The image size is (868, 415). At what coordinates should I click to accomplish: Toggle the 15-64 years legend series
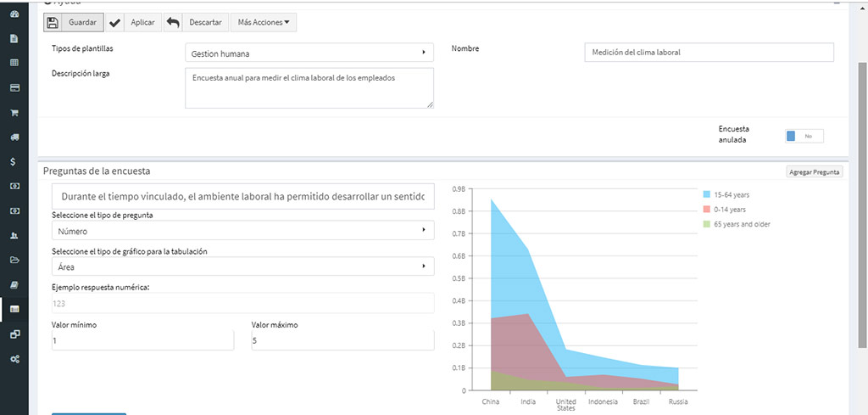(731, 194)
